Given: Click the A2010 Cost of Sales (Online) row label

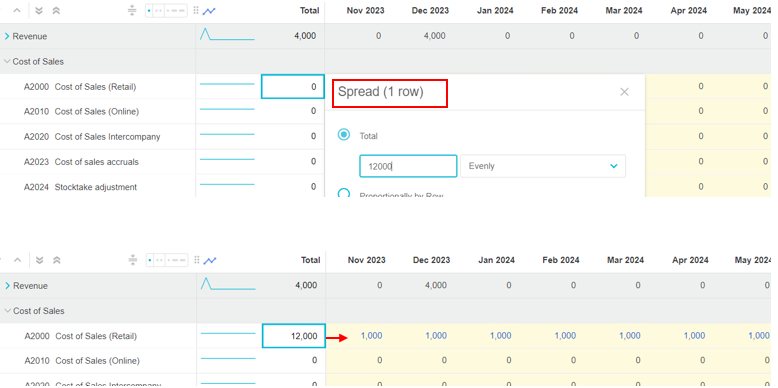Looking at the screenshot, I should click(81, 111).
